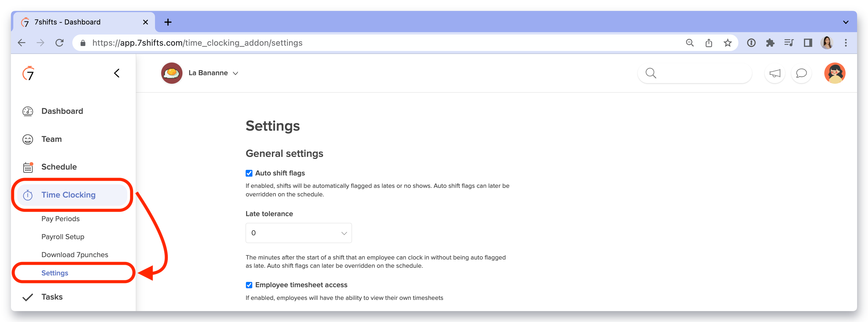Open the Chrome profile avatar

pyautogui.click(x=827, y=43)
